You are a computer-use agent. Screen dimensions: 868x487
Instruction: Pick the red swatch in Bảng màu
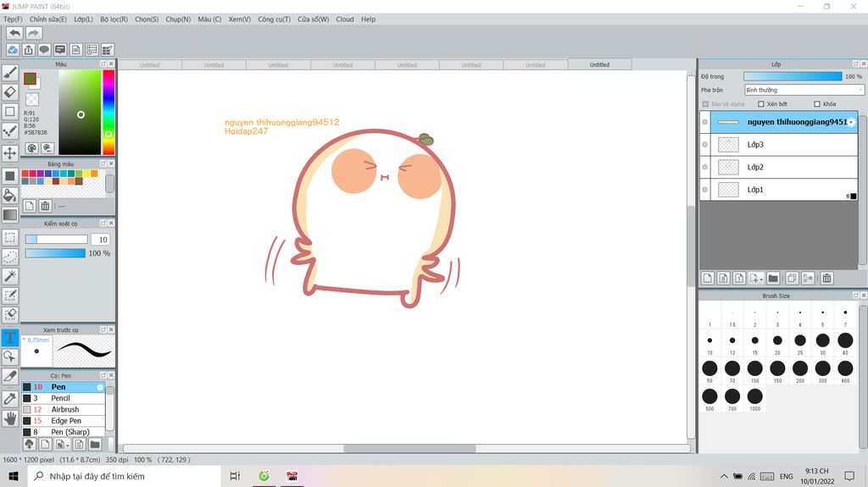click(25, 174)
